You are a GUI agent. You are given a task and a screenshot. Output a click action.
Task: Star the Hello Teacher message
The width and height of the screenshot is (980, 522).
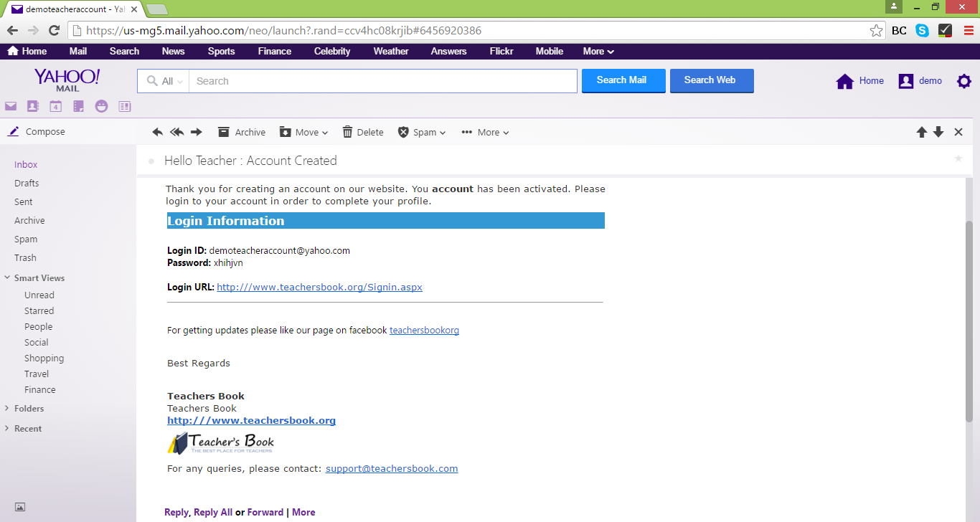(958, 158)
